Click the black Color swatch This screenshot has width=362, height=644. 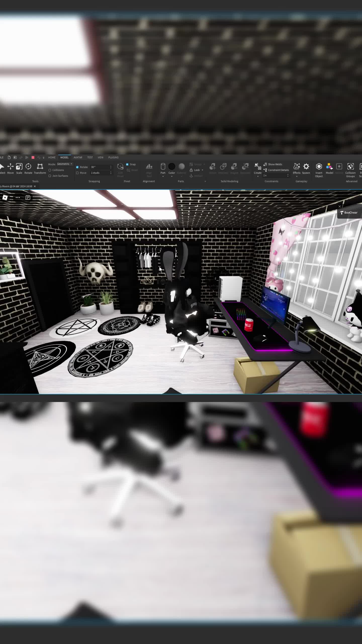point(172,167)
